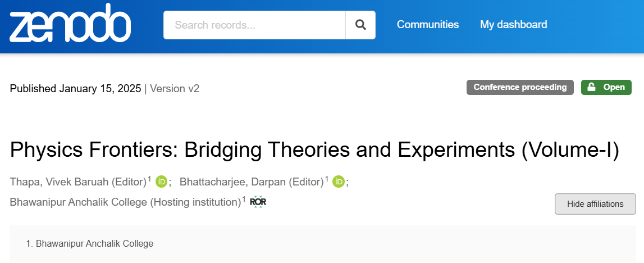Click affiliation superscript after Thapa (Editor)
Image resolution: width=644 pixels, height=263 pixels.
[149, 179]
